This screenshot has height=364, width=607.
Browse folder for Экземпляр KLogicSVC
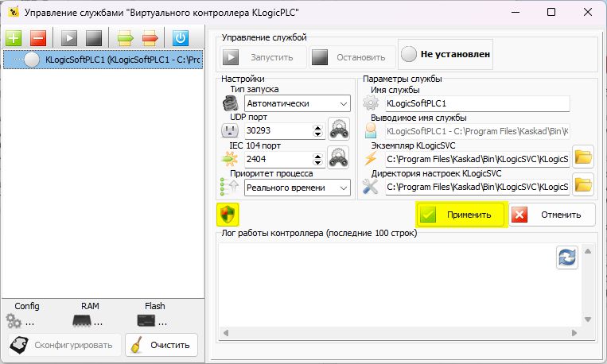(583, 157)
